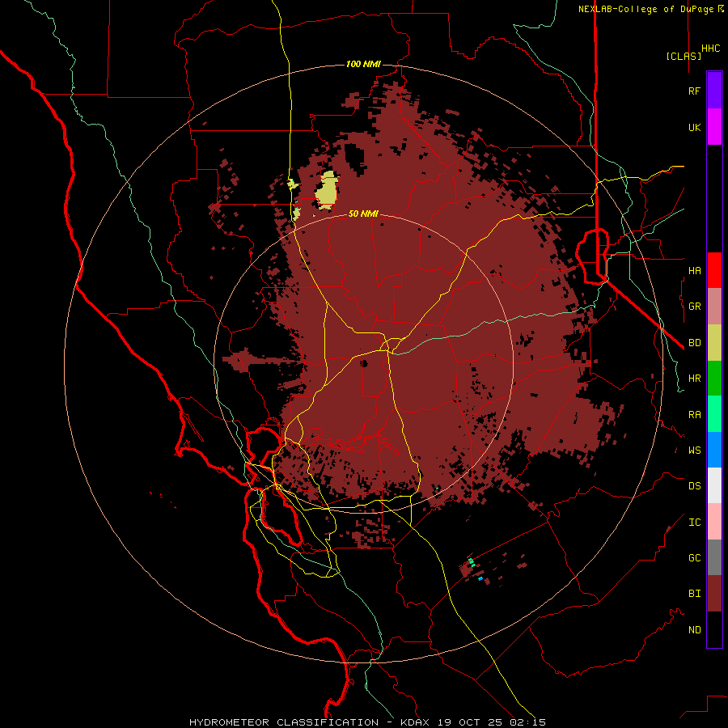
Task: Click the magenta UK legend color swatch
Action: click(x=714, y=127)
